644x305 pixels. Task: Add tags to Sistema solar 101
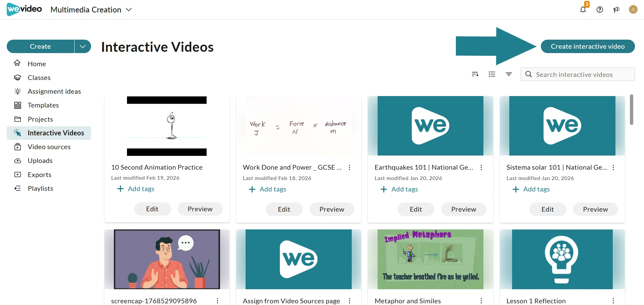531,189
